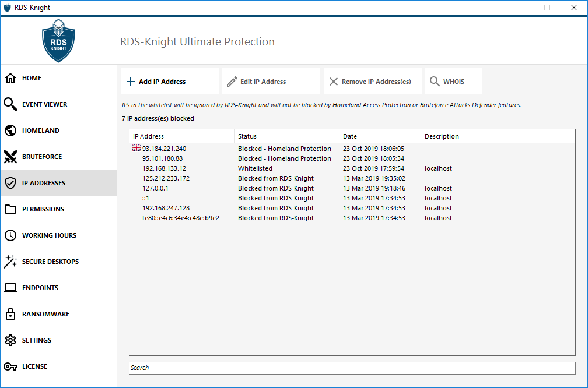Maximize the RDS-Knight window
588x388 pixels.
click(547, 8)
